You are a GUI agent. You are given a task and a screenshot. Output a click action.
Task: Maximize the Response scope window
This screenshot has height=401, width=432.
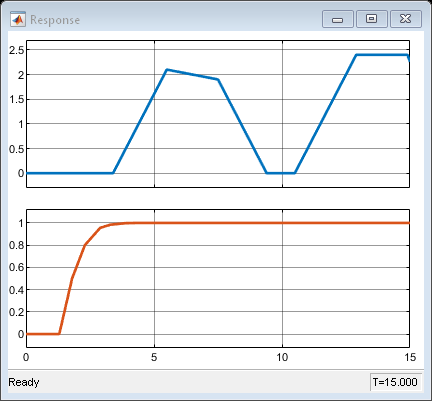372,19
